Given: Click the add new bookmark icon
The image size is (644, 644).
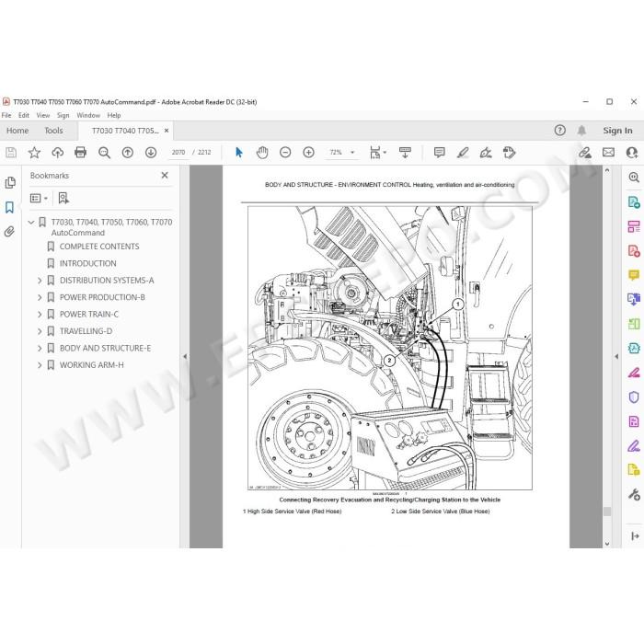Looking at the screenshot, I should pos(63,199).
